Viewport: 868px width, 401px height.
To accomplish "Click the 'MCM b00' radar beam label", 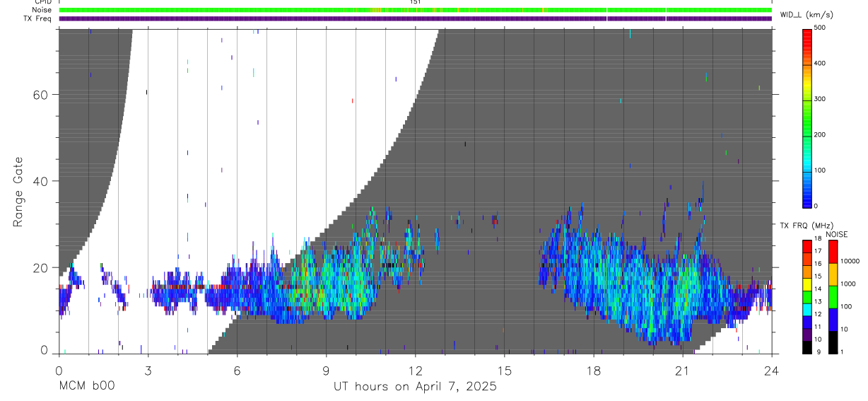I will pyautogui.click(x=86, y=386).
